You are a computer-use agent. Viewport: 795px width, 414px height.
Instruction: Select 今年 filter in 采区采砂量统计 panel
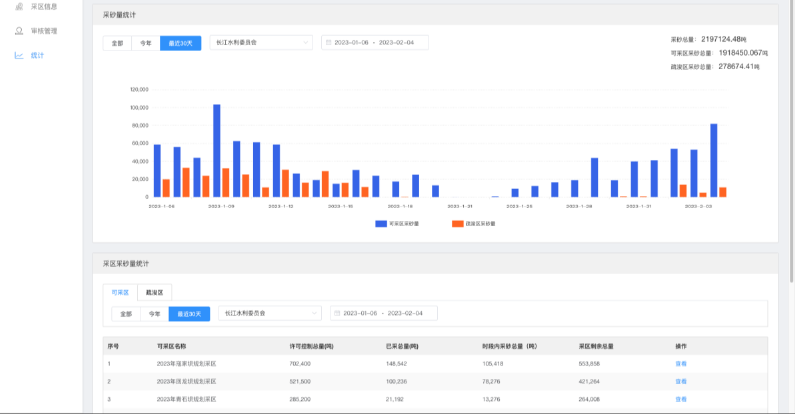click(x=155, y=314)
